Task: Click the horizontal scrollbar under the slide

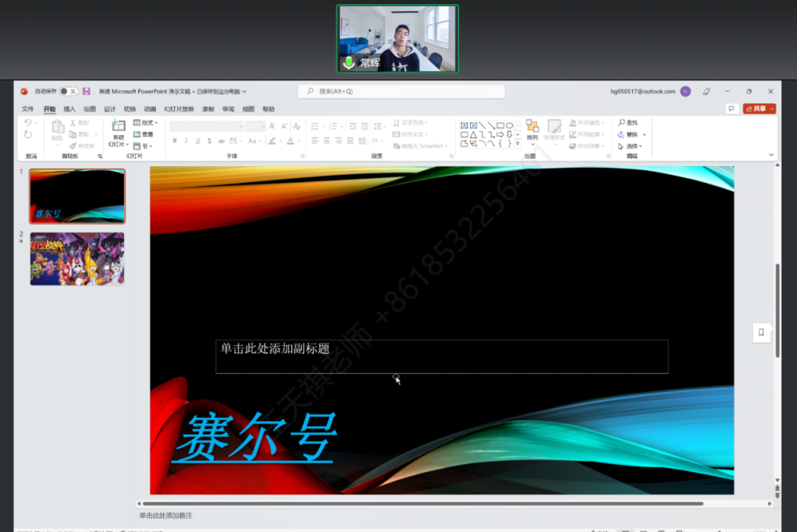Action: (x=423, y=503)
